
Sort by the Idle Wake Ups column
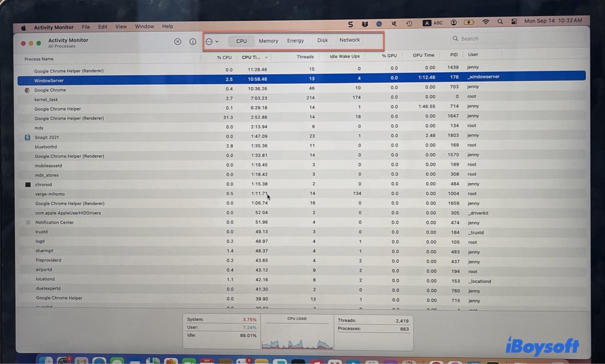[345, 56]
